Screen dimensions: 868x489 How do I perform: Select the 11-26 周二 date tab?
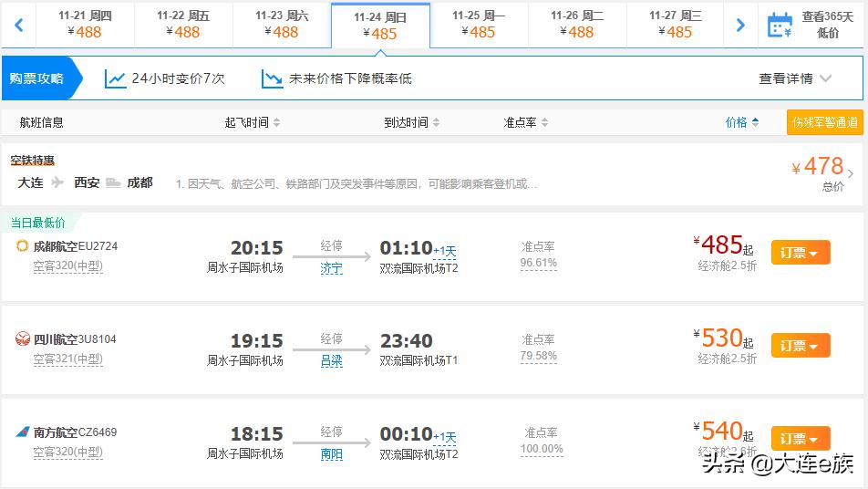point(577,25)
